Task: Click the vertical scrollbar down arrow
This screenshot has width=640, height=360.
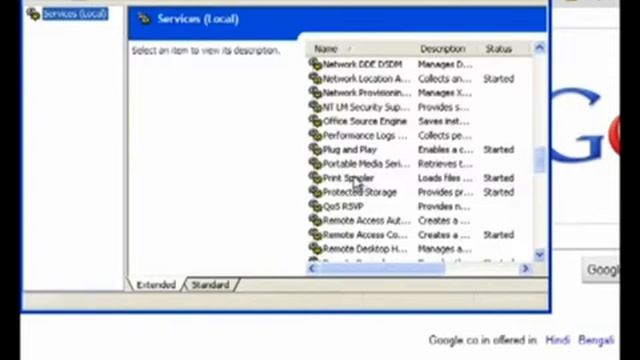Action: 539,255
